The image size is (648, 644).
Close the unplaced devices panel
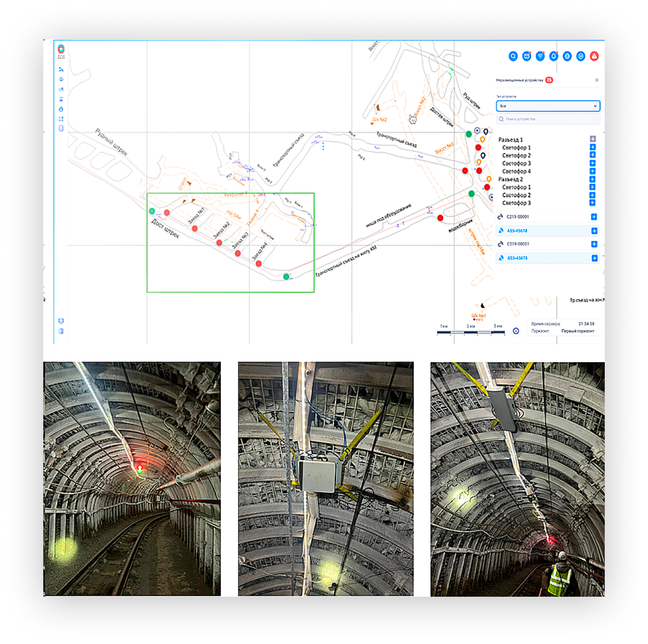click(597, 80)
